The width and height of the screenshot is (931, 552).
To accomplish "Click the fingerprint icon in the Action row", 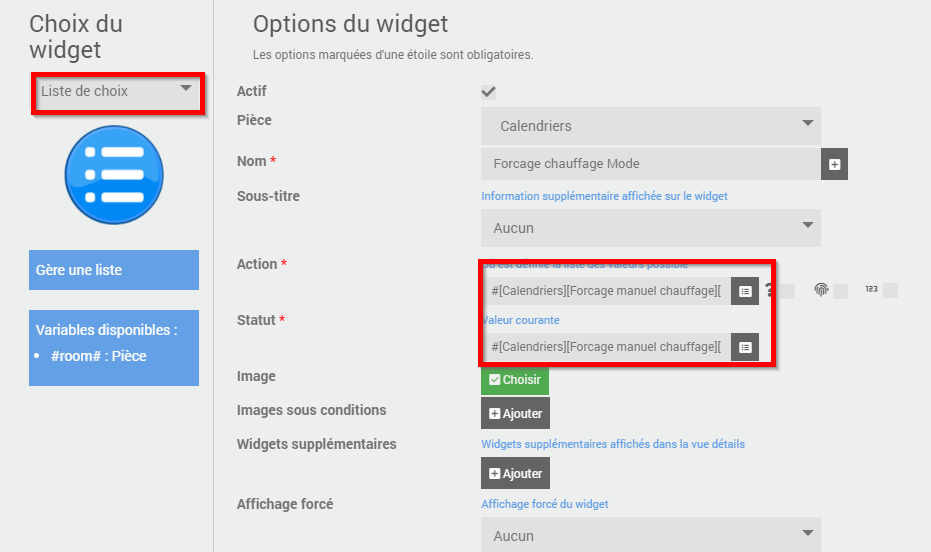I will [821, 290].
